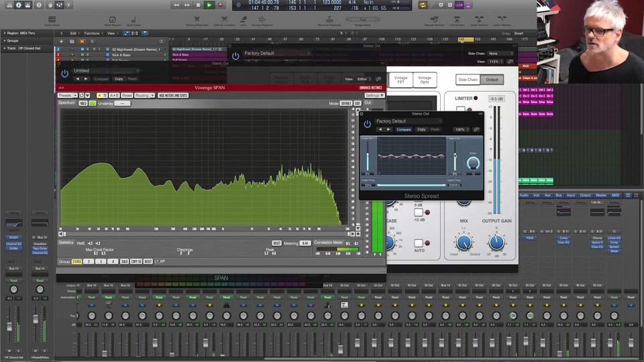
Task: Click Insert Section toolbar icon
Action: [x=479, y=19]
